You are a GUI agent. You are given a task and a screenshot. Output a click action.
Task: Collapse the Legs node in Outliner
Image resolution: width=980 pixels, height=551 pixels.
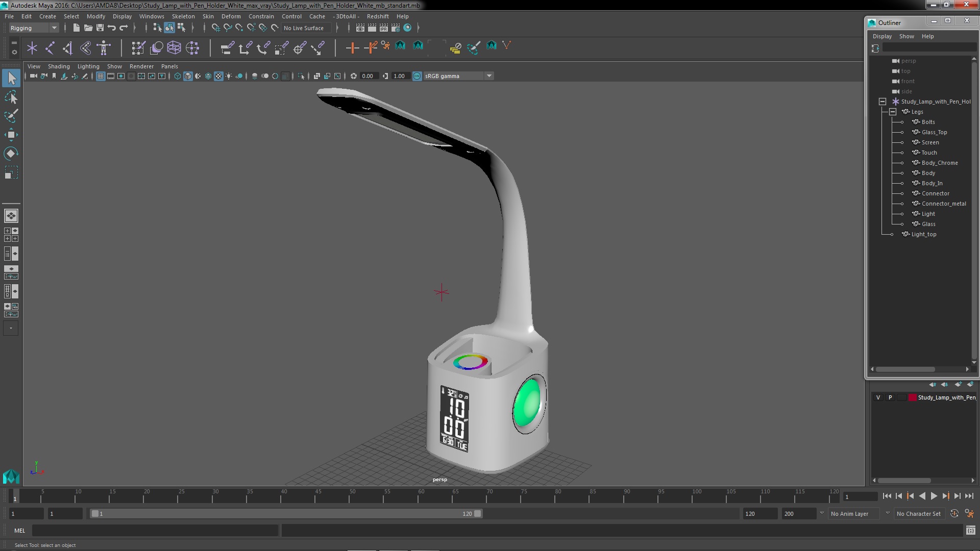(892, 112)
